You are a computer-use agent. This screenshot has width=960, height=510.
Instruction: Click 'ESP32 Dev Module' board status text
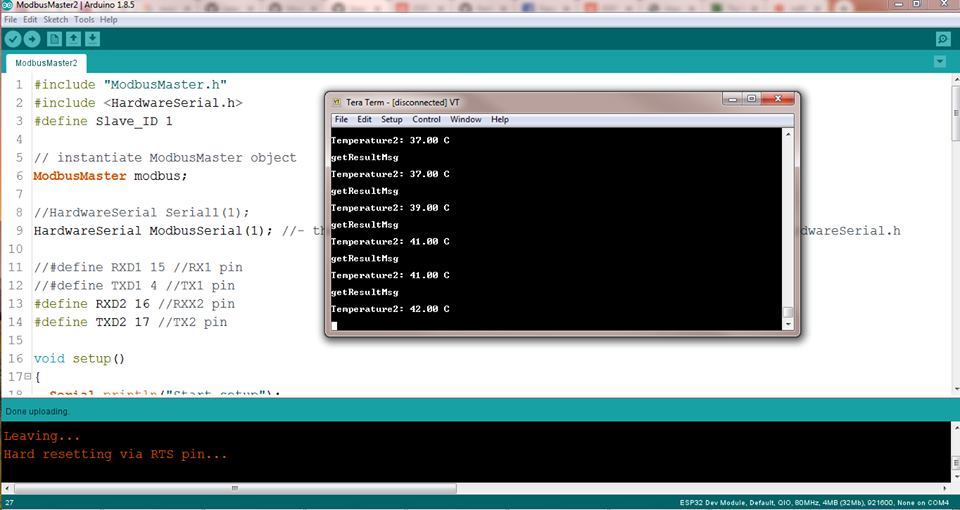pyautogui.click(x=712, y=503)
